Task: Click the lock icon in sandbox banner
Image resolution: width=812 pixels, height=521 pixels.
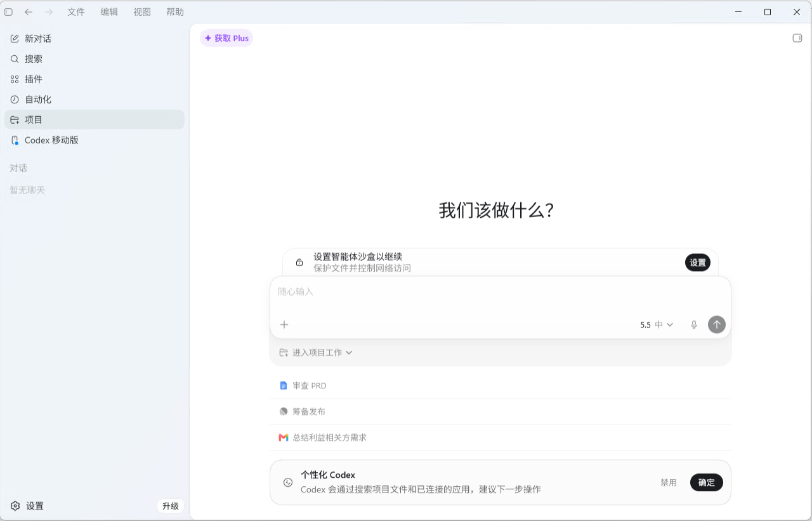Action: point(299,262)
